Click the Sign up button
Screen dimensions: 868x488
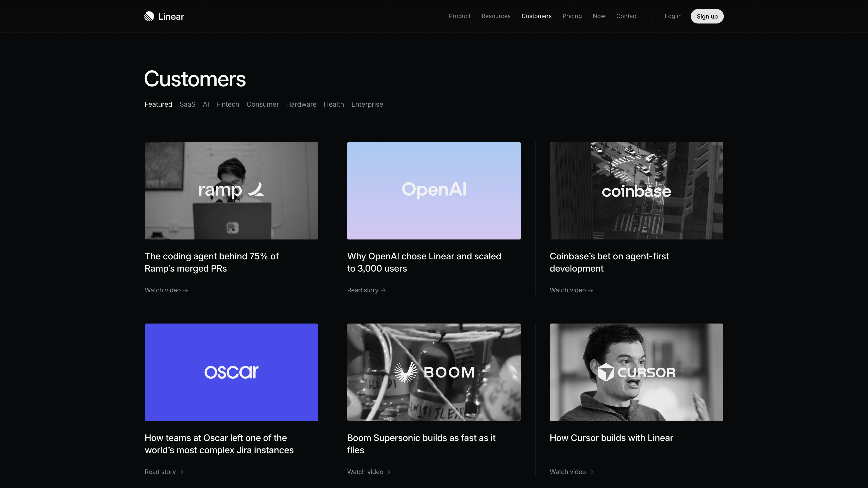707,16
